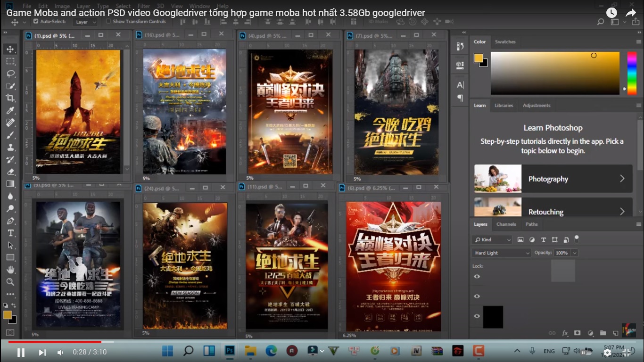Enable Show Transform Controls checkbox
644x362 pixels.
108,22
